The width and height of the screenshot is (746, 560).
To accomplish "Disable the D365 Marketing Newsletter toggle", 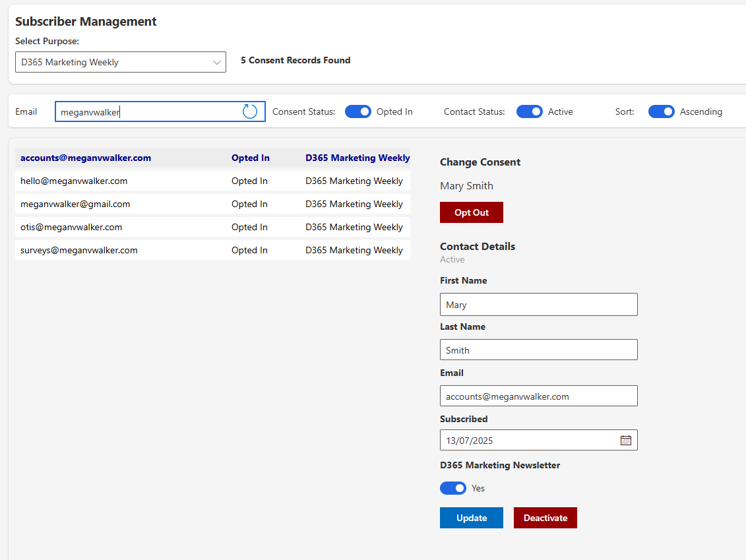I will pyautogui.click(x=453, y=488).
